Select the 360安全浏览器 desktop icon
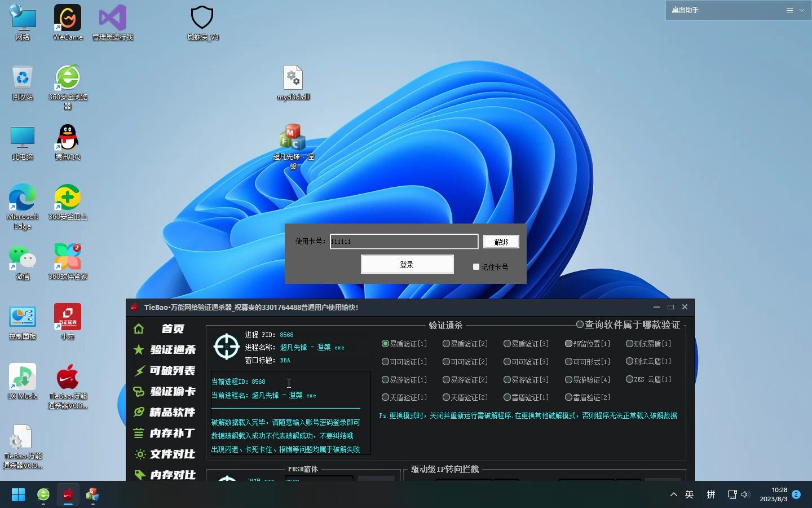Image resolution: width=812 pixels, height=508 pixels. coord(68,87)
